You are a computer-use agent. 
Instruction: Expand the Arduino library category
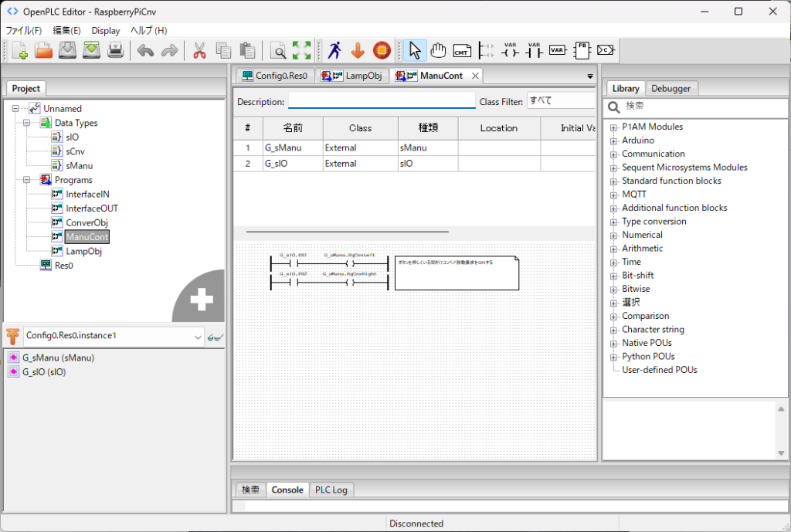(613, 141)
